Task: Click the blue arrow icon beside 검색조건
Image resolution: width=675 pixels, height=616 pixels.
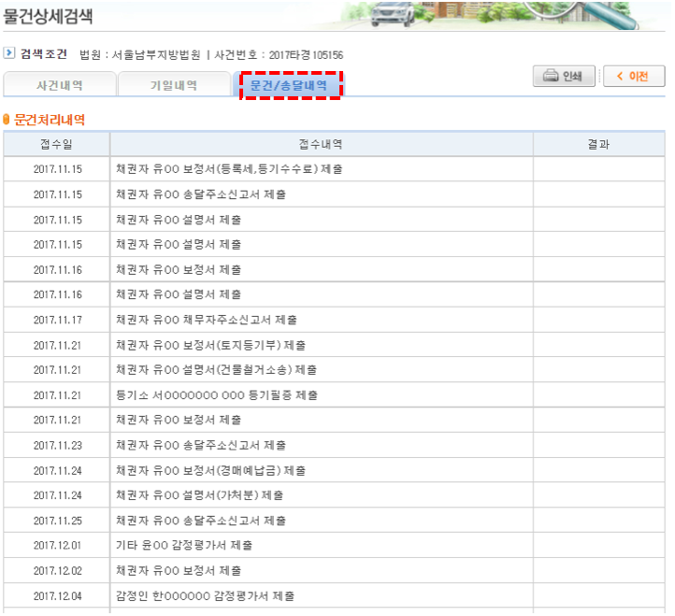Action: 9,53
